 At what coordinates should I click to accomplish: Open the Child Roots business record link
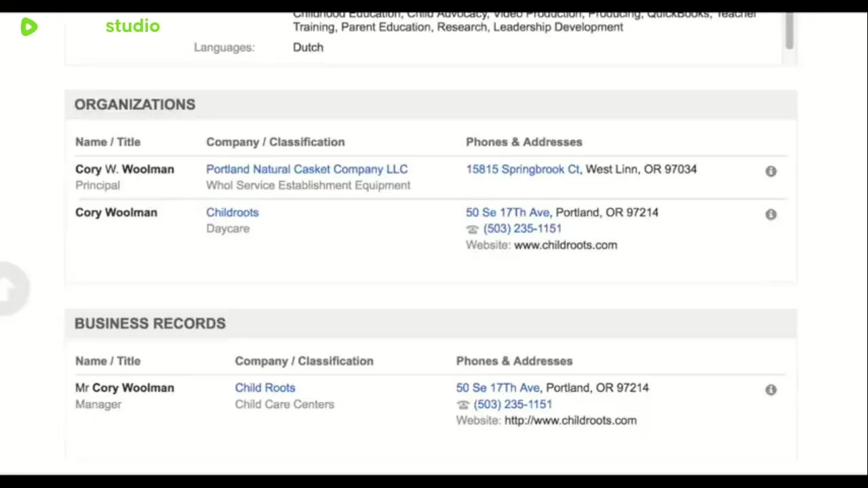click(x=265, y=388)
